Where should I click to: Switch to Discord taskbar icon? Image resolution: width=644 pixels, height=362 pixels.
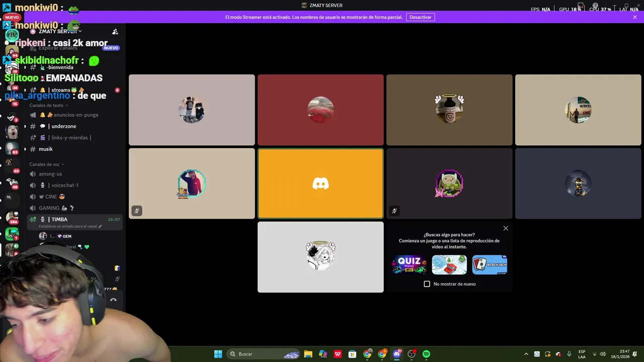tap(397, 354)
